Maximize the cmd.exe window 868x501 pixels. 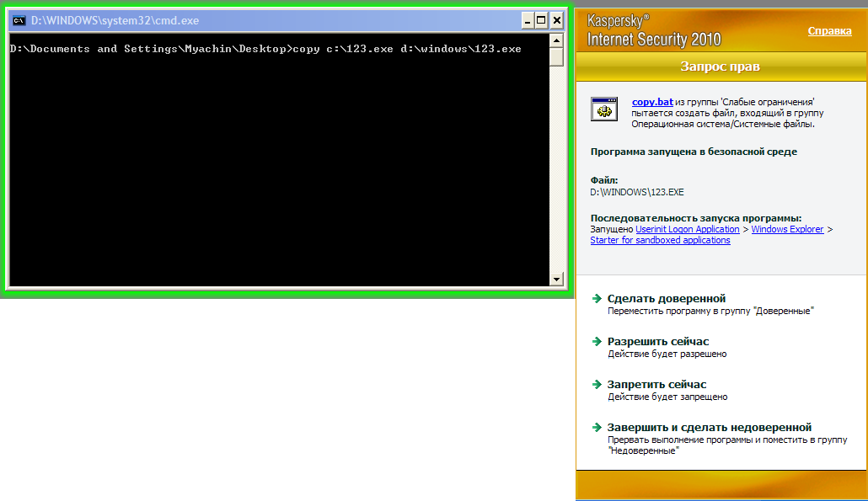541,21
